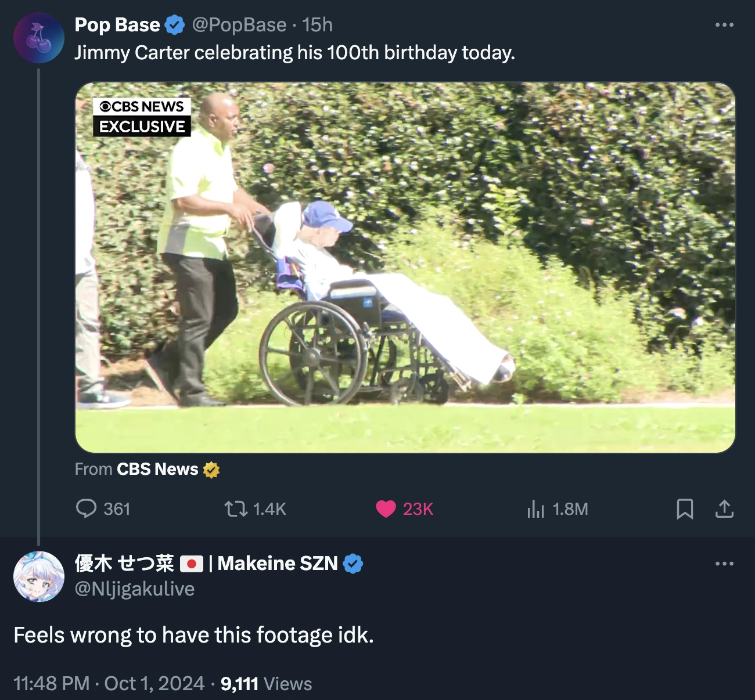Click the reply speech bubble icon
Viewport: 755px width, 700px height.
86,509
